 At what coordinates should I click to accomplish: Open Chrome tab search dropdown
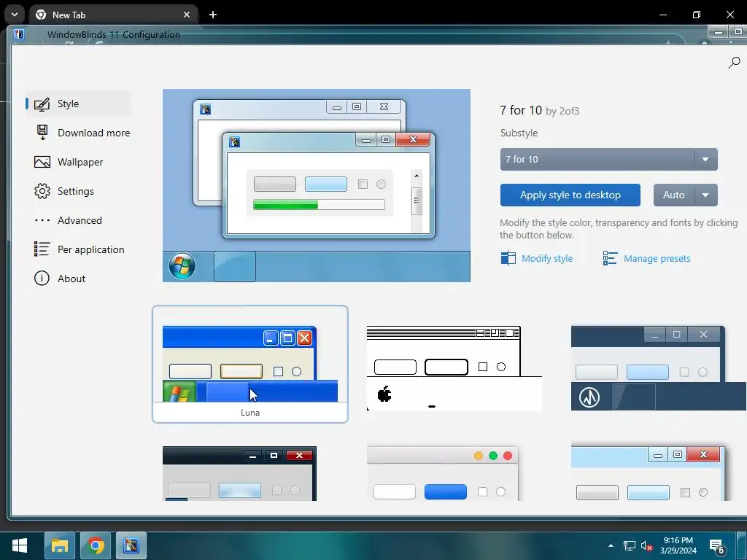[15, 15]
